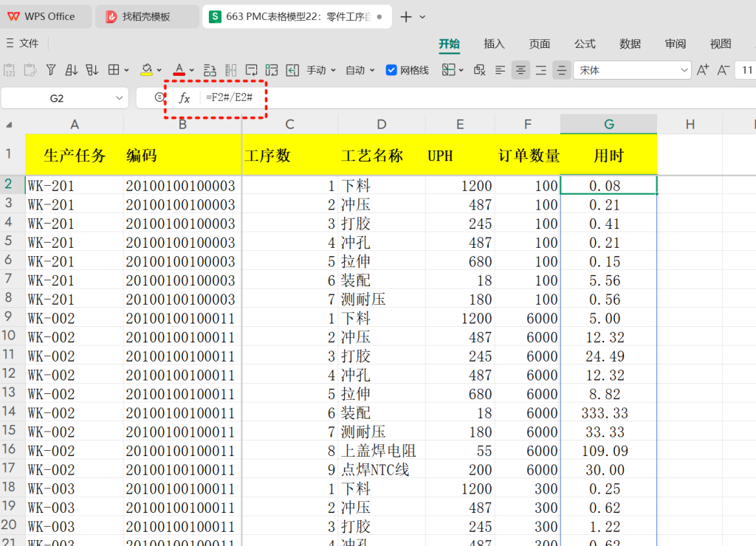756x546 pixels.
Task: Click the format painter paste icon
Action: coord(30,70)
